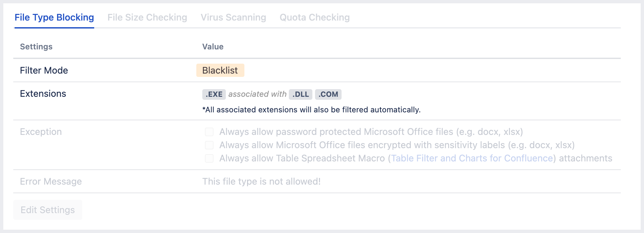644x233 pixels.
Task: Open the Table Filter and Charts link
Action: (x=472, y=158)
